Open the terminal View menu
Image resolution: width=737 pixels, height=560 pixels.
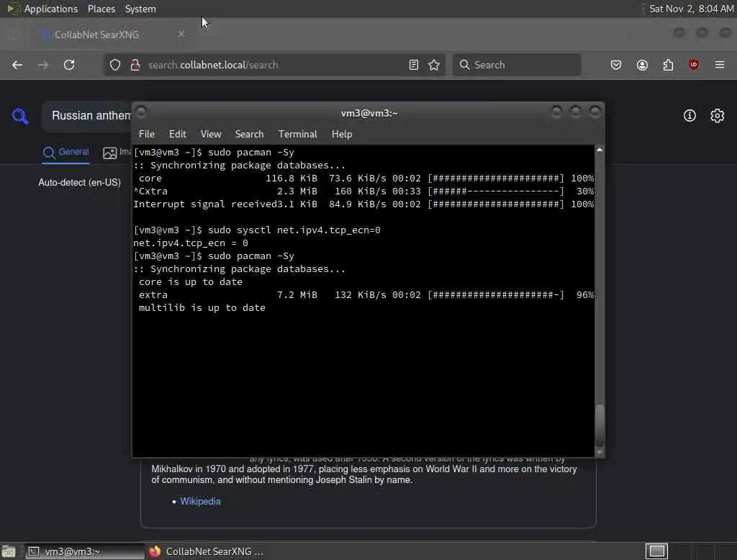(211, 134)
